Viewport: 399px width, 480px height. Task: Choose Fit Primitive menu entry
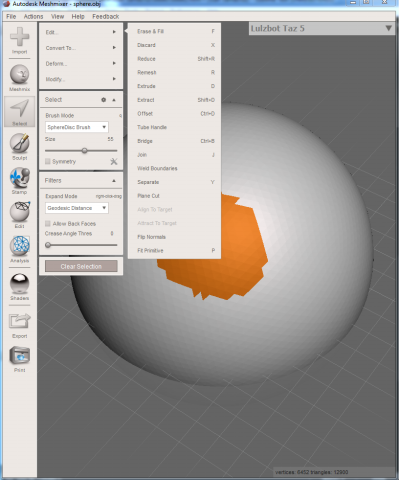pos(174,251)
